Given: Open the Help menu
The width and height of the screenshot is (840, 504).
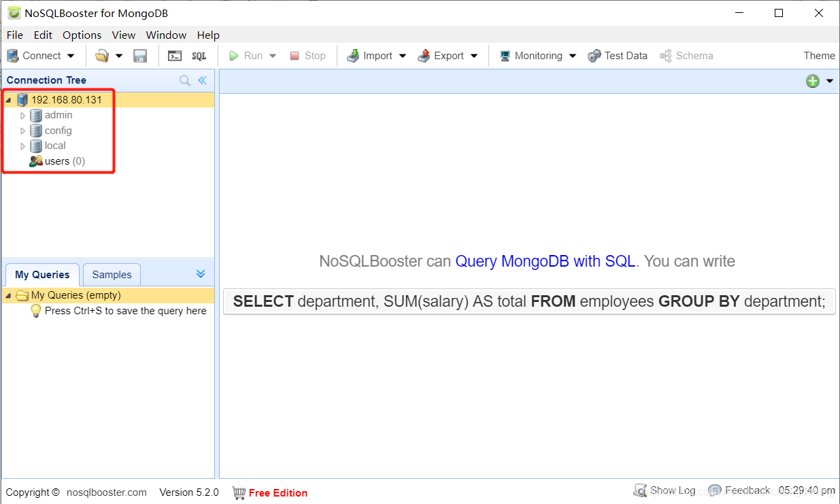Looking at the screenshot, I should tap(208, 35).
